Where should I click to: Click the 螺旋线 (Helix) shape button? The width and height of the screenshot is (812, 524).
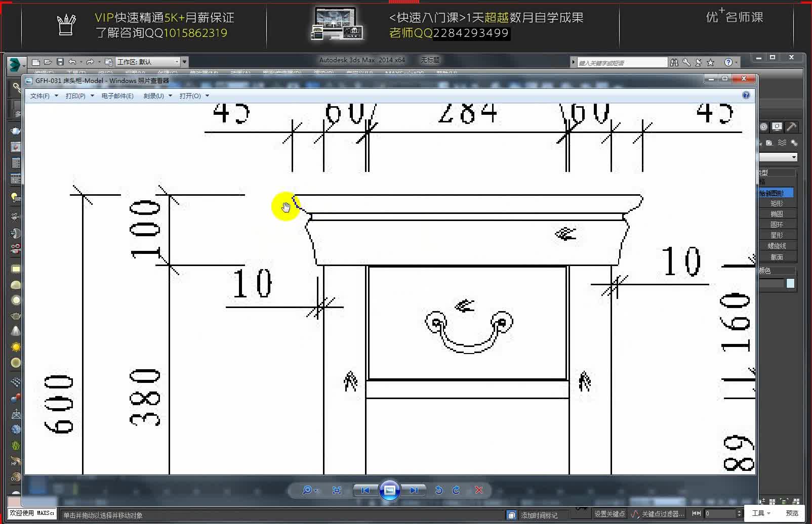pos(778,246)
